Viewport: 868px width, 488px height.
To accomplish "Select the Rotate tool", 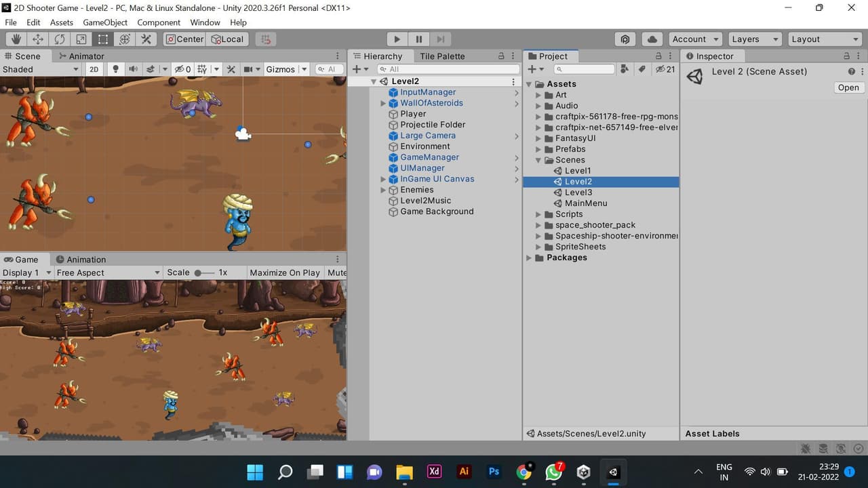I will pos(60,39).
